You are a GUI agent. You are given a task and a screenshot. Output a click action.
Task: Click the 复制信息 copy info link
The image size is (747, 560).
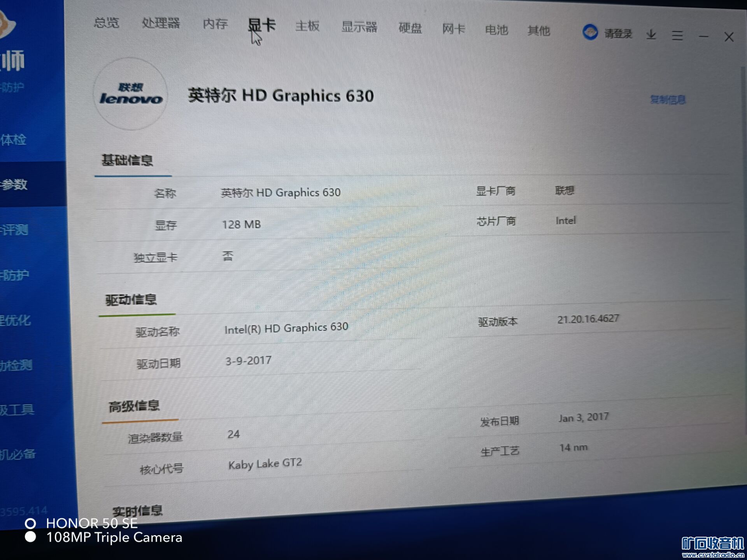point(668,100)
